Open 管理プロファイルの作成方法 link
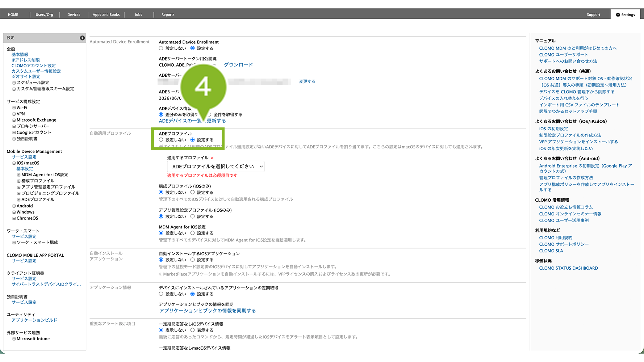The width and height of the screenshot is (644, 362). (x=566, y=178)
